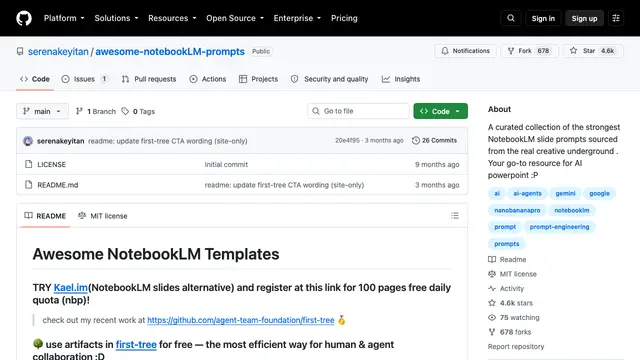The image size is (640, 360).
Task: Click the 'google' topic tag
Action: tap(599, 193)
